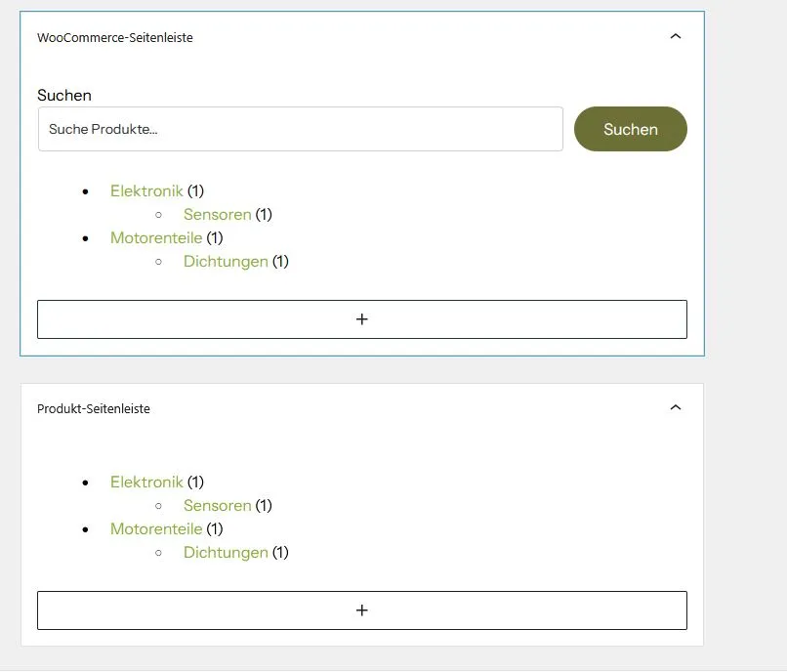Collapse the WooCommerce-Seitenleiste widget area
This screenshot has width=787, height=672.
676,36
